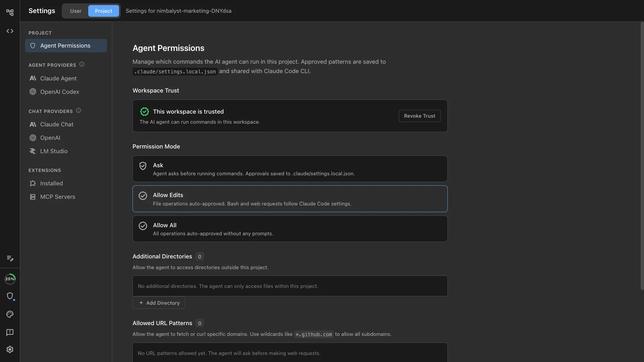Open Agent Permissions in the sidebar

click(65, 46)
